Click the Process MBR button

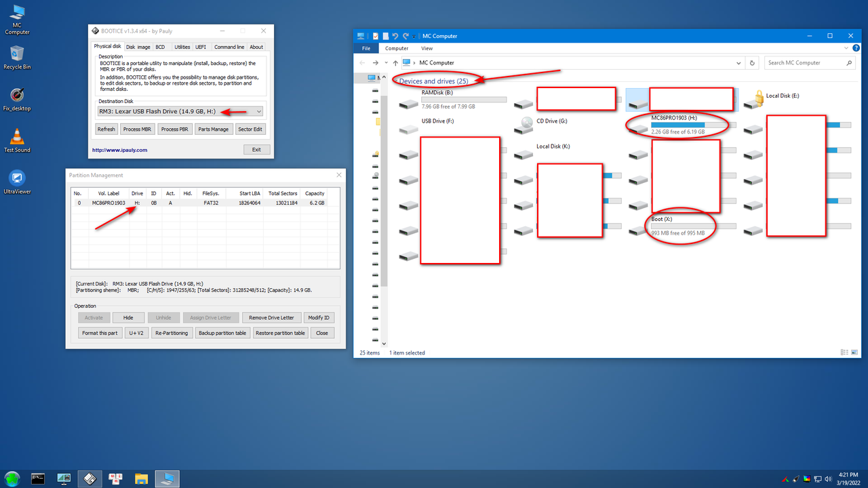tap(138, 129)
